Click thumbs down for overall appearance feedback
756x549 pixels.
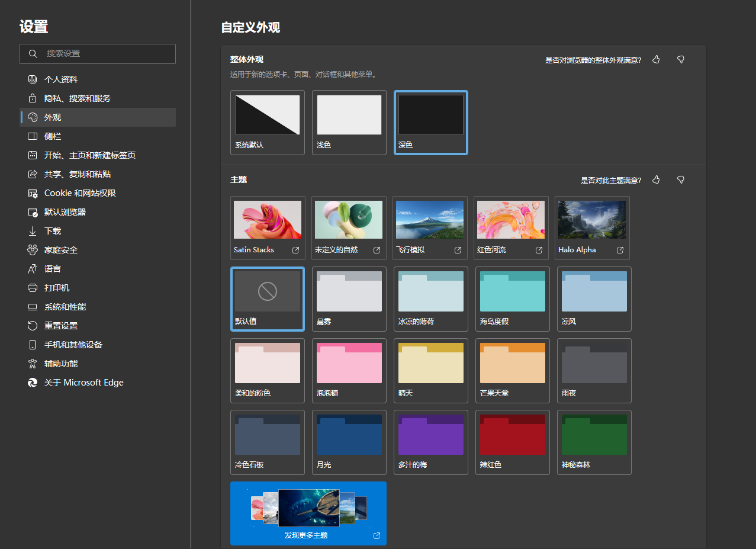[x=681, y=60]
